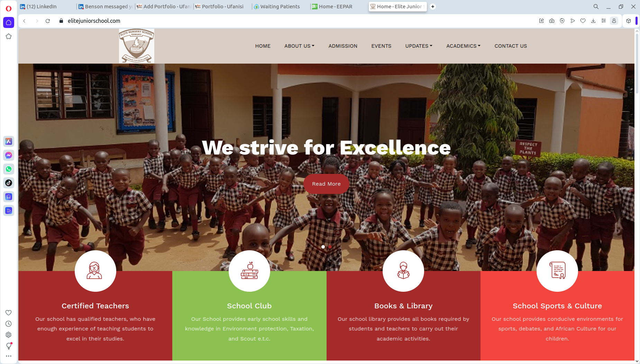
Task: Click the snapshot camera icon in address bar
Action: [x=552, y=21]
